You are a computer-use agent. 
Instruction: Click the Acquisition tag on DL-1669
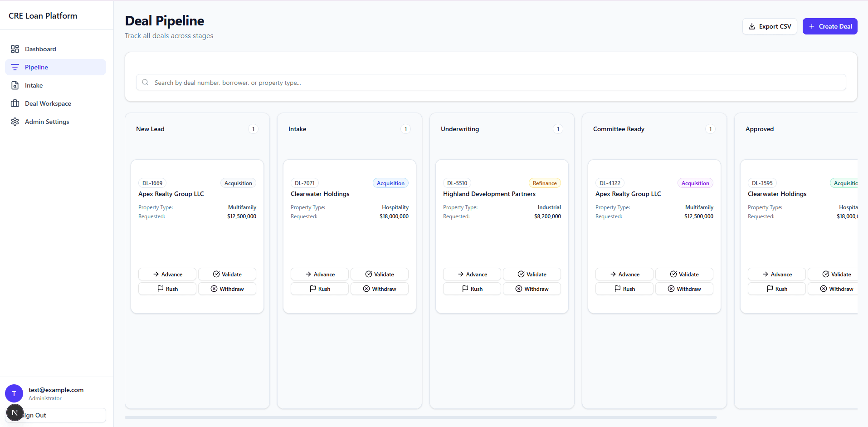click(238, 183)
